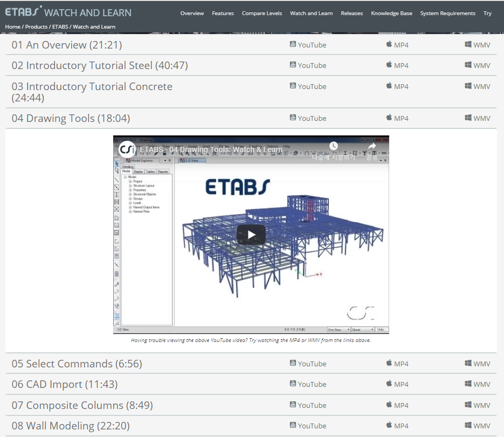Open YouTube link for 02 Introductory Tutorial Steel
Image resolution: width=504 pixels, height=437 pixels.
(308, 65)
